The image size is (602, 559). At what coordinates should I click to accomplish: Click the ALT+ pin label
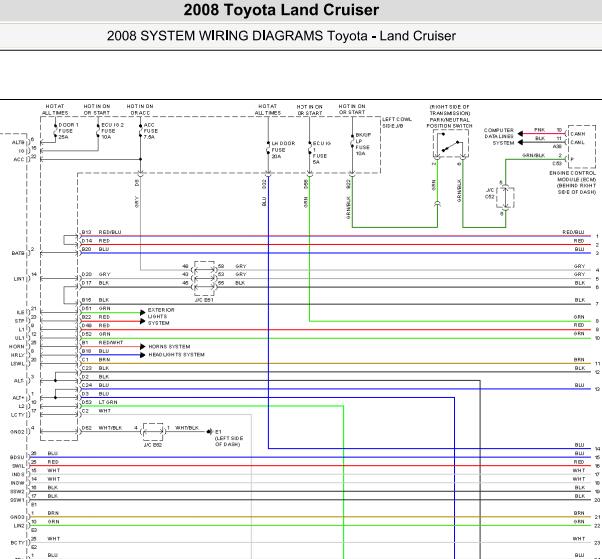[19, 398]
